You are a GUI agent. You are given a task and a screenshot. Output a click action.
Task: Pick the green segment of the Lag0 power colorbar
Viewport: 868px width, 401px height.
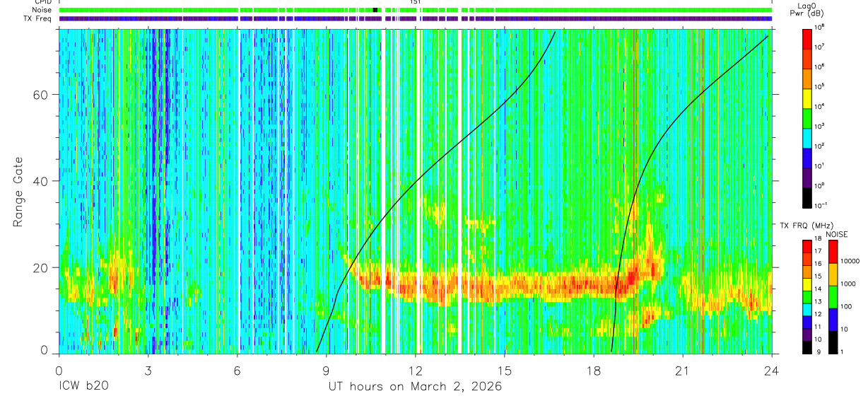click(x=807, y=117)
